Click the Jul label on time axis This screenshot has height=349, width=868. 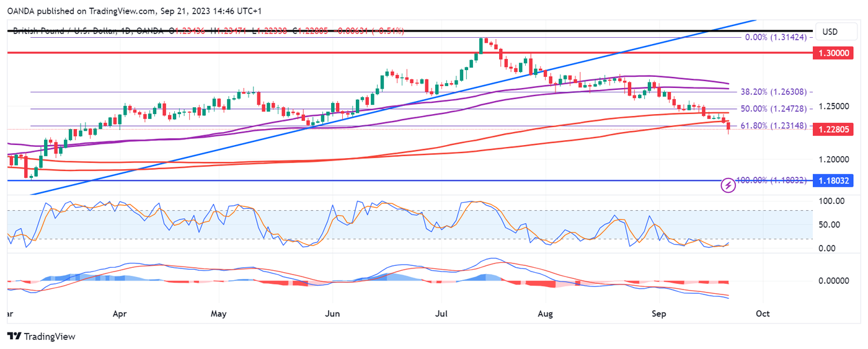pyautogui.click(x=442, y=314)
